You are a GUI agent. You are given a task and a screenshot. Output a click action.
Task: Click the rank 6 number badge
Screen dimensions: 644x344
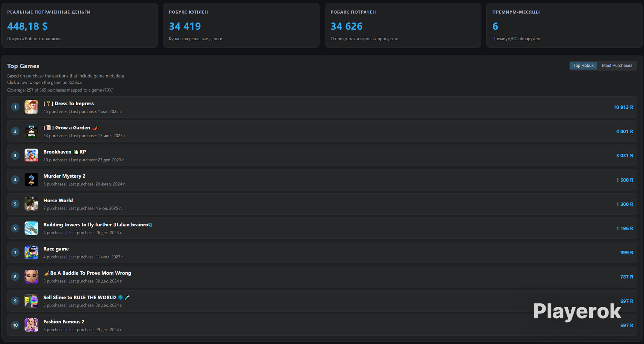15,228
